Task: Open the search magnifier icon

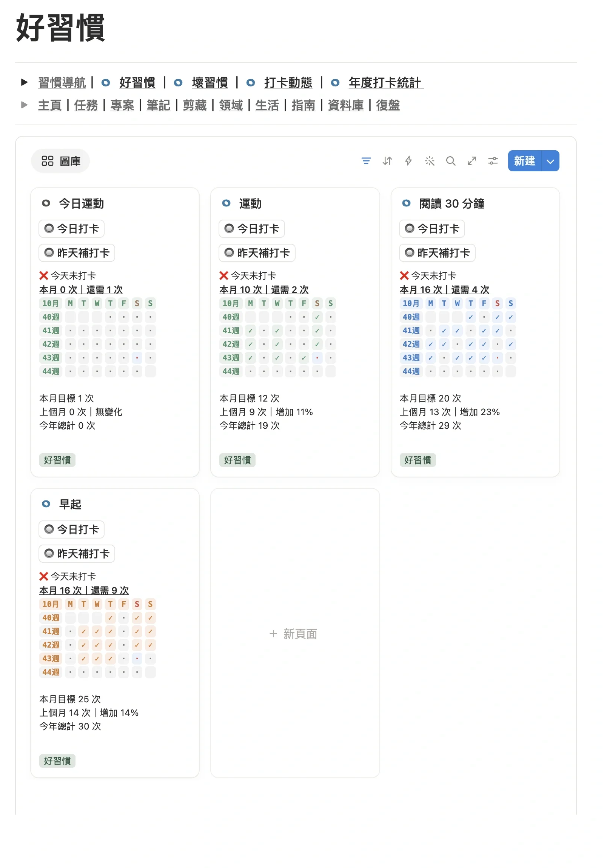Action: (450, 161)
